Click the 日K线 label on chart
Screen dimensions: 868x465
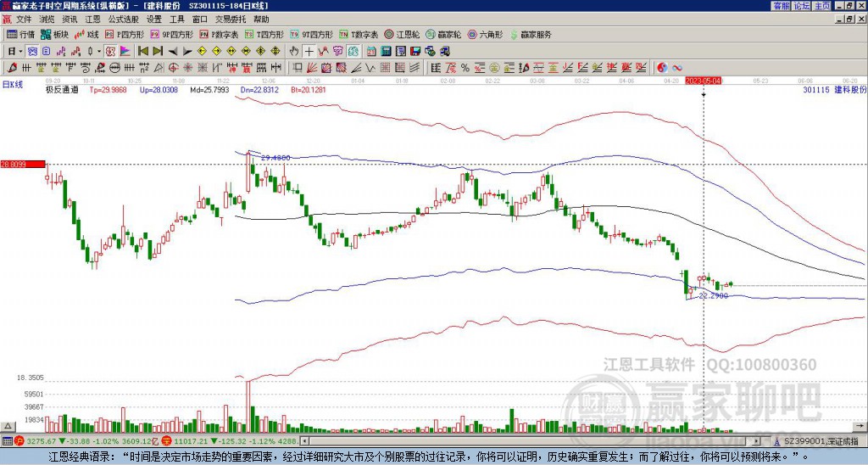(x=12, y=85)
